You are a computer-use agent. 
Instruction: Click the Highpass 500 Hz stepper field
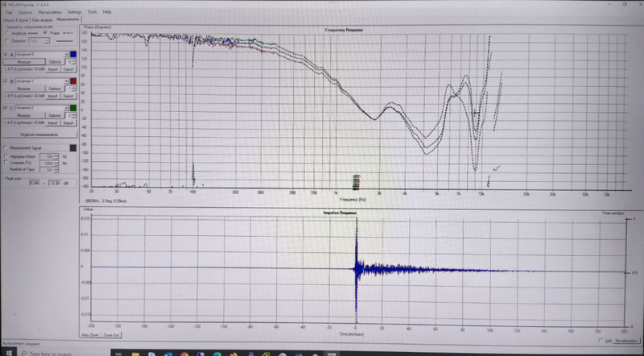(x=49, y=156)
